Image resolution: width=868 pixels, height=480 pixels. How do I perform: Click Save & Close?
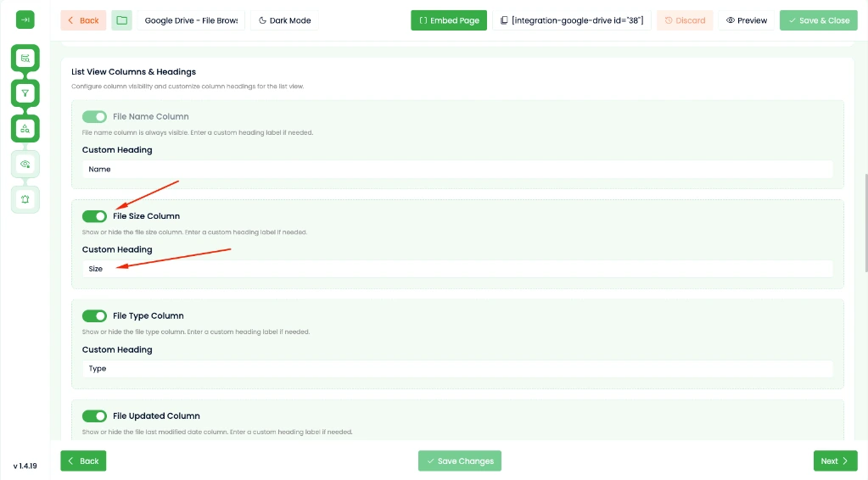819,20
